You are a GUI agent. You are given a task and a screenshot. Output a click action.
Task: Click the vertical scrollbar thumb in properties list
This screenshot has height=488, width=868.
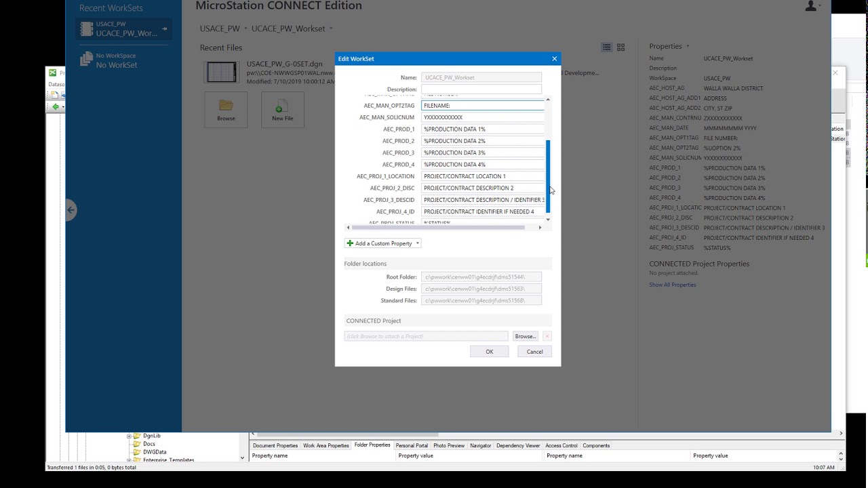548,176
